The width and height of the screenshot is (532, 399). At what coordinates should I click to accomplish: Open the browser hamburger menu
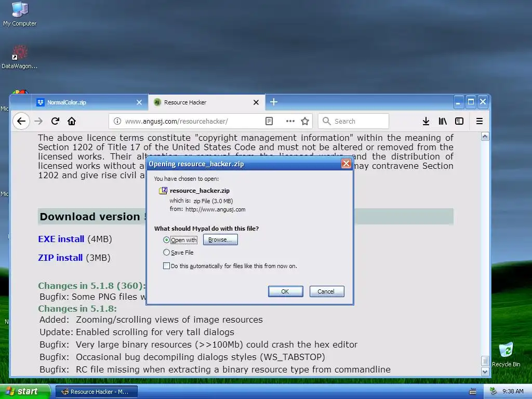[480, 121]
